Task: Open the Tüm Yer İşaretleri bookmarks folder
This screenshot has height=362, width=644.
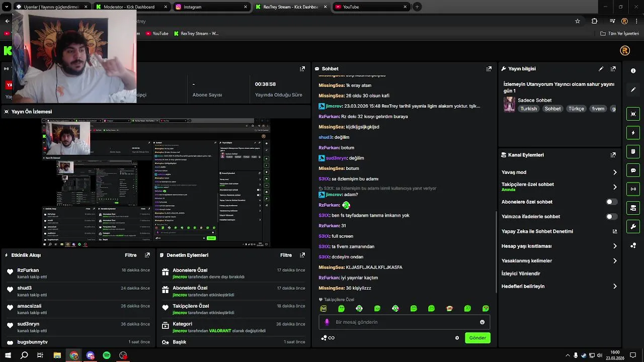Action: pos(619,34)
